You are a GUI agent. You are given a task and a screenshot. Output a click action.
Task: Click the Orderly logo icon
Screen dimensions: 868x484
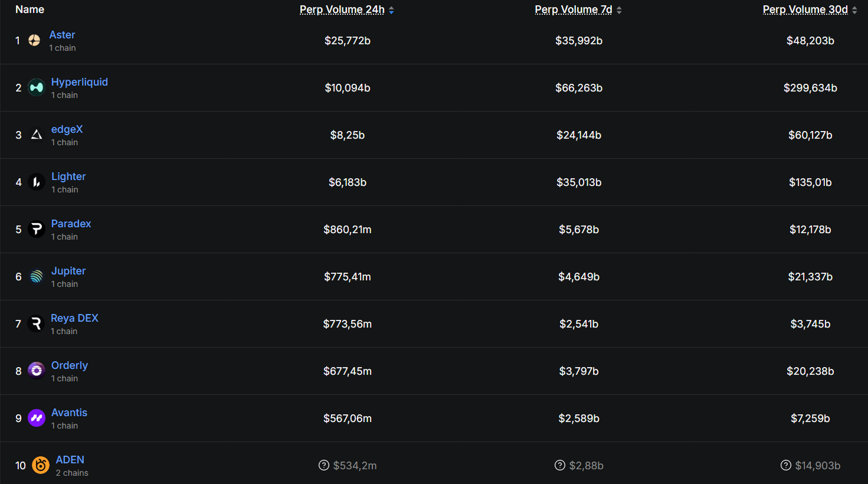coord(37,371)
